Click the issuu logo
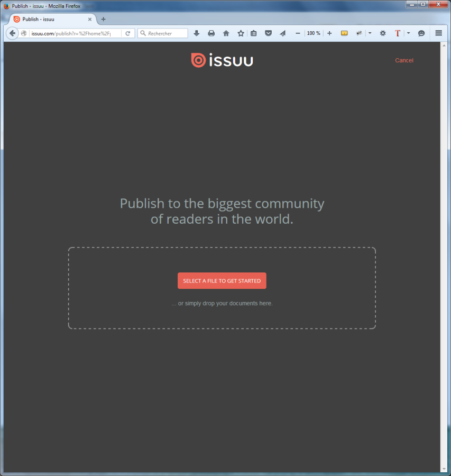 click(x=222, y=60)
